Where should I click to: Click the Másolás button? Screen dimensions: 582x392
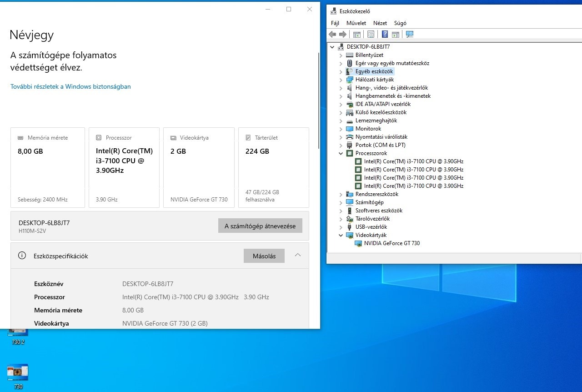click(264, 256)
